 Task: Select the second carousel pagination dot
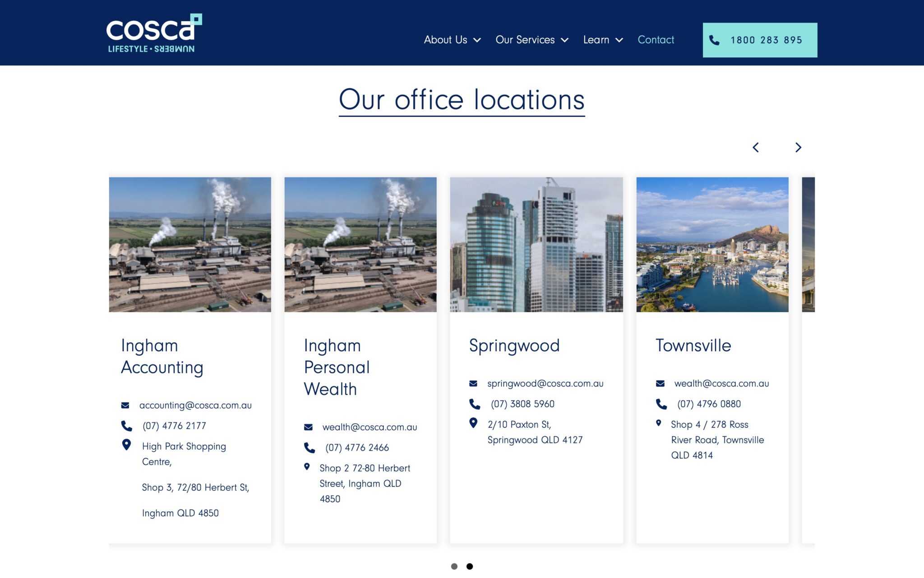tap(470, 566)
